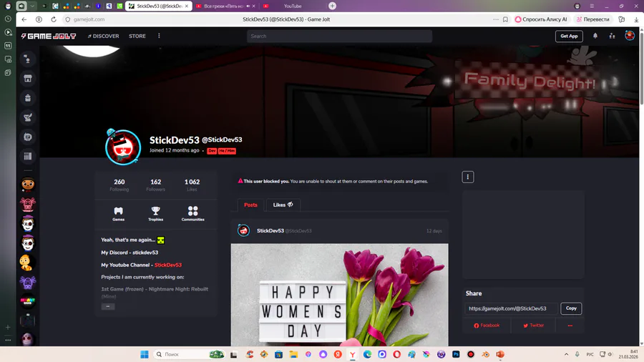The height and width of the screenshot is (362, 644).
Task: Switch to the YouTube tab
Action: point(293,6)
